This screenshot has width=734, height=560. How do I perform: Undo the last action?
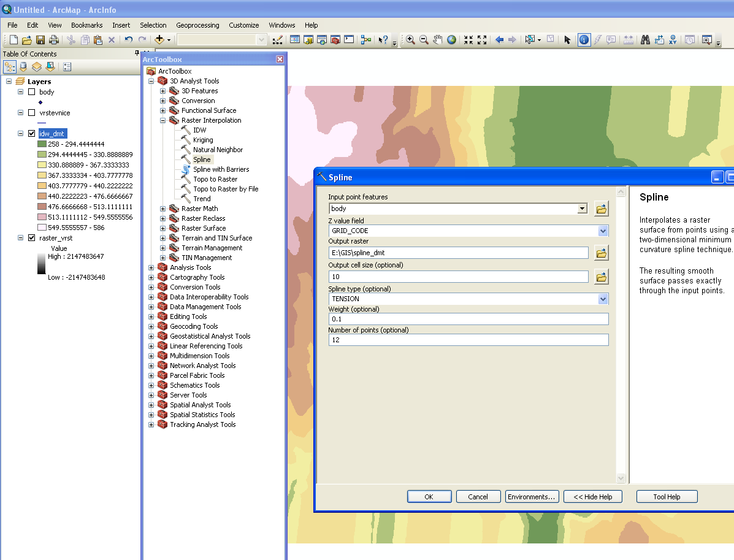128,40
